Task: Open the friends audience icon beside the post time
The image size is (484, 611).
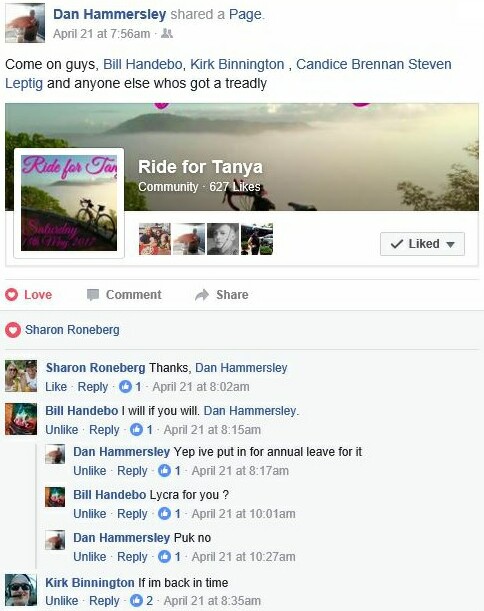Action: (167, 34)
